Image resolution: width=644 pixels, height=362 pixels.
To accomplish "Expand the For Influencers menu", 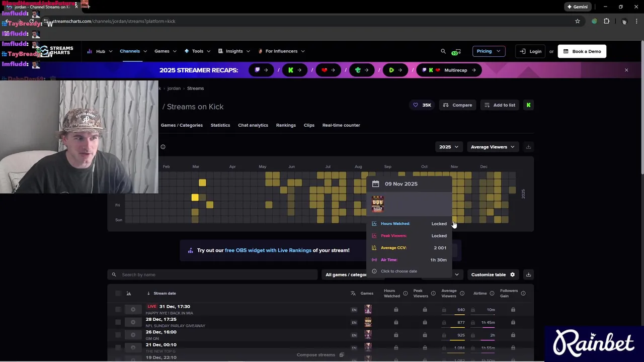I will pos(281,51).
